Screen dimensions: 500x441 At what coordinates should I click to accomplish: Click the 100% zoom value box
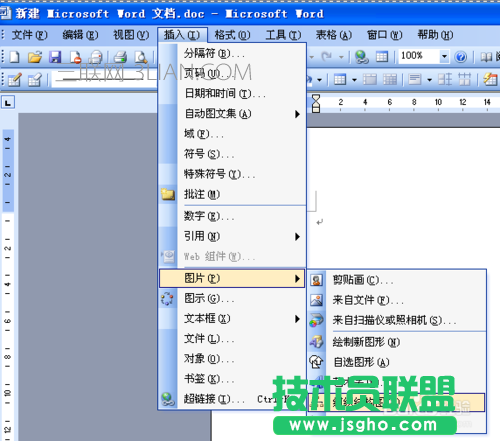click(x=419, y=57)
